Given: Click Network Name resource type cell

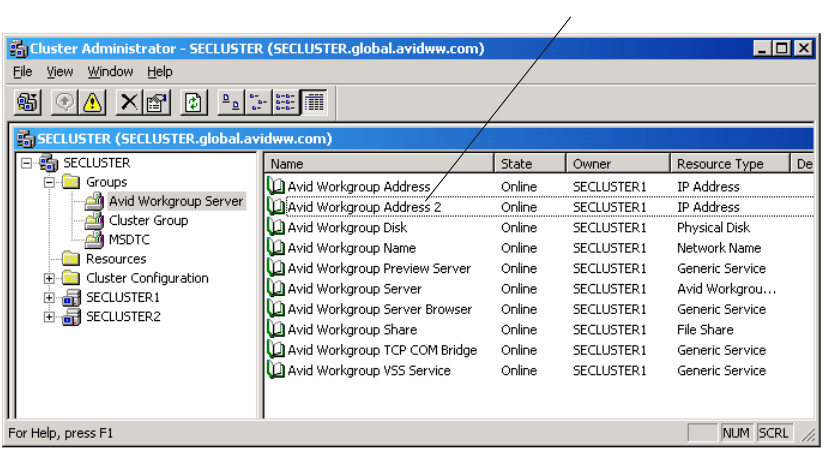Looking at the screenshot, I should point(719,248).
